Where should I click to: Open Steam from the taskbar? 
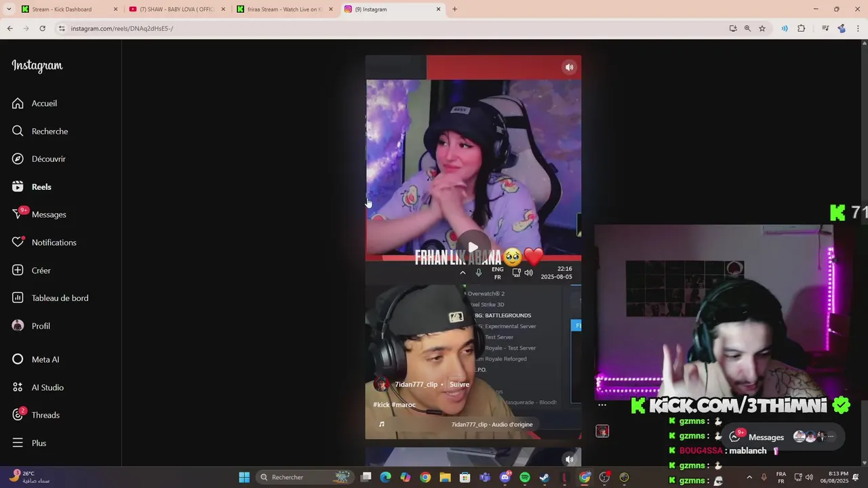click(x=544, y=477)
